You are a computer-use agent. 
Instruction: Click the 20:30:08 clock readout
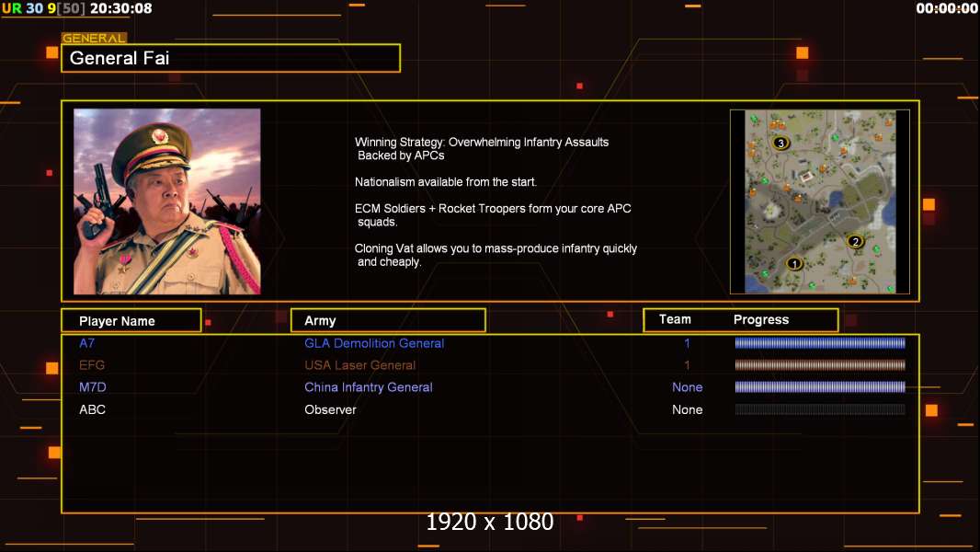tap(121, 8)
